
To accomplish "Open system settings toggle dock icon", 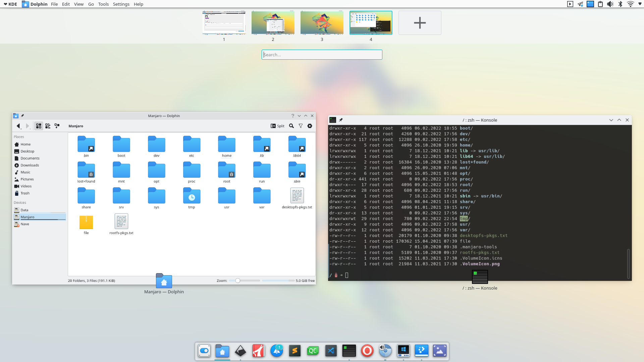I will tap(204, 351).
